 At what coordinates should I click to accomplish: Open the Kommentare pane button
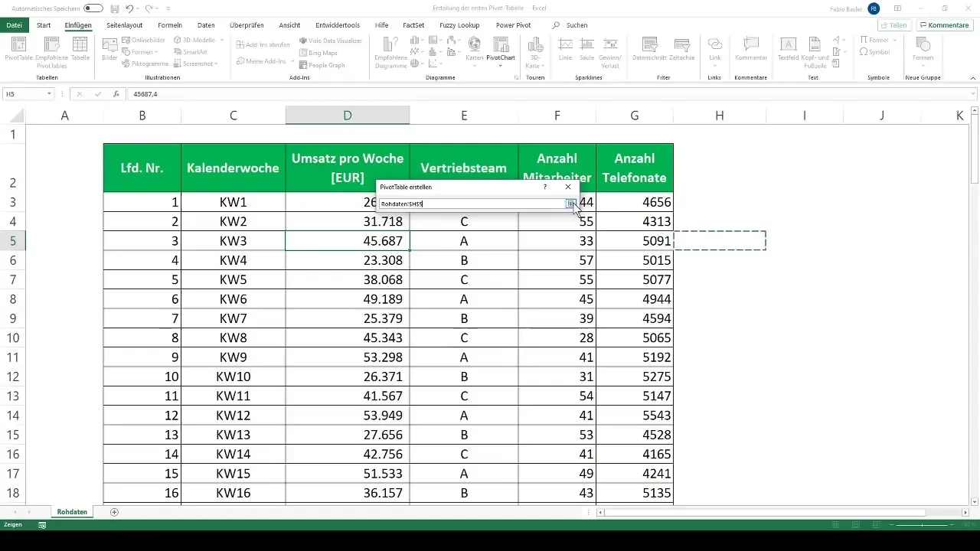click(x=943, y=25)
